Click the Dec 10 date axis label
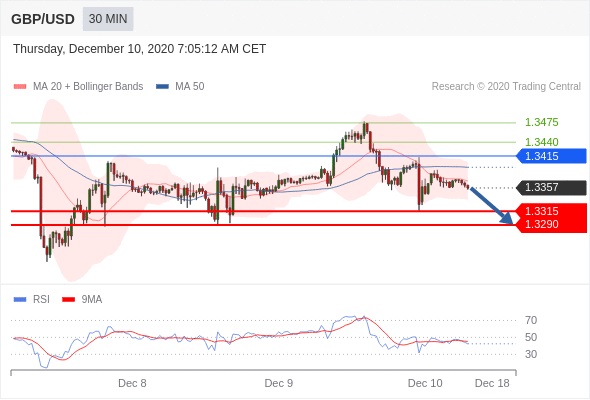Viewport: 590px width, 400px height. (425, 383)
